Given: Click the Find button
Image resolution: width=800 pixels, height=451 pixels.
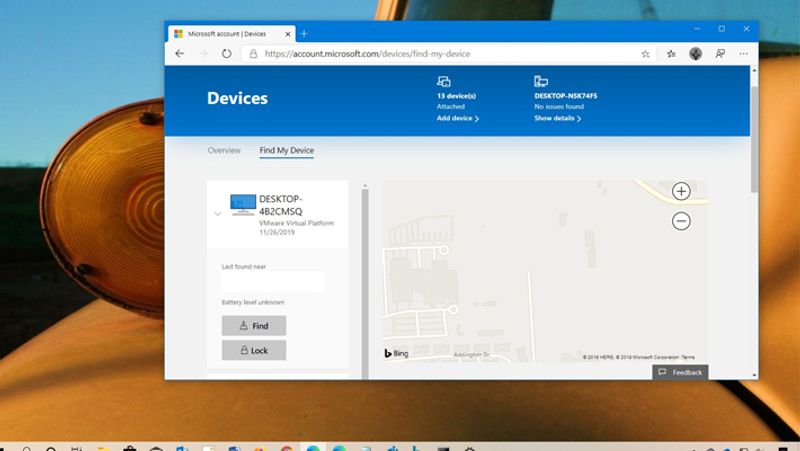Looking at the screenshot, I should 254,325.
